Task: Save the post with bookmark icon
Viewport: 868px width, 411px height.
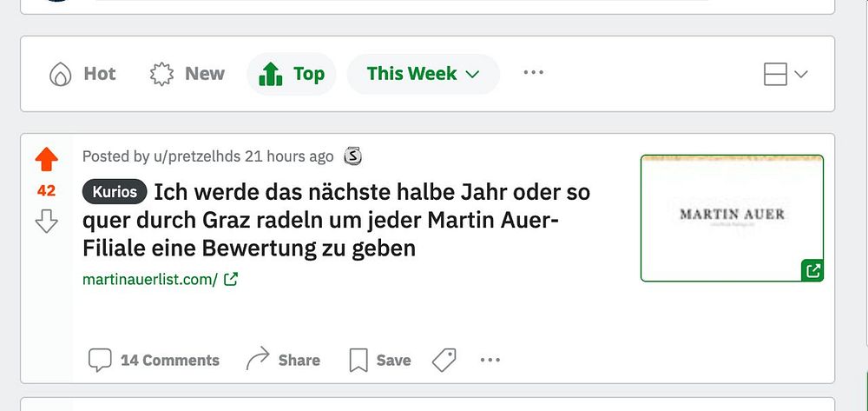Action: pos(380,360)
